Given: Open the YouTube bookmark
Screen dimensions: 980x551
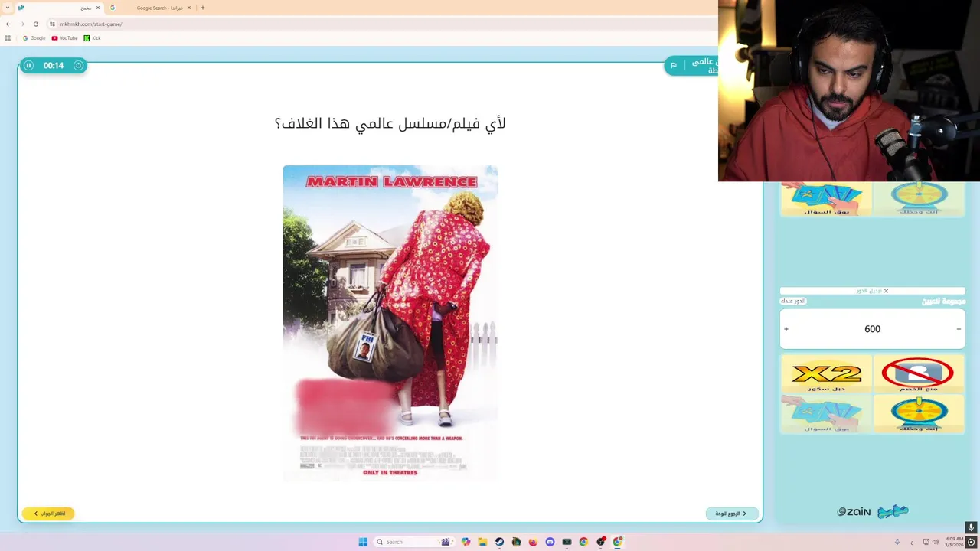Looking at the screenshot, I should [x=64, y=38].
